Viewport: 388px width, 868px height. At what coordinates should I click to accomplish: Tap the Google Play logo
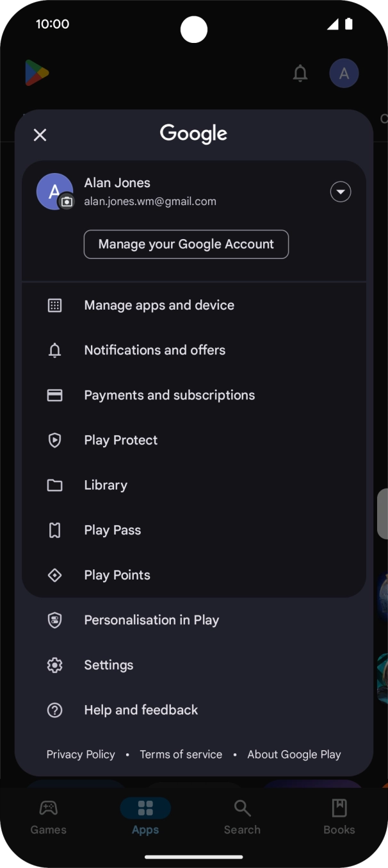pos(36,72)
